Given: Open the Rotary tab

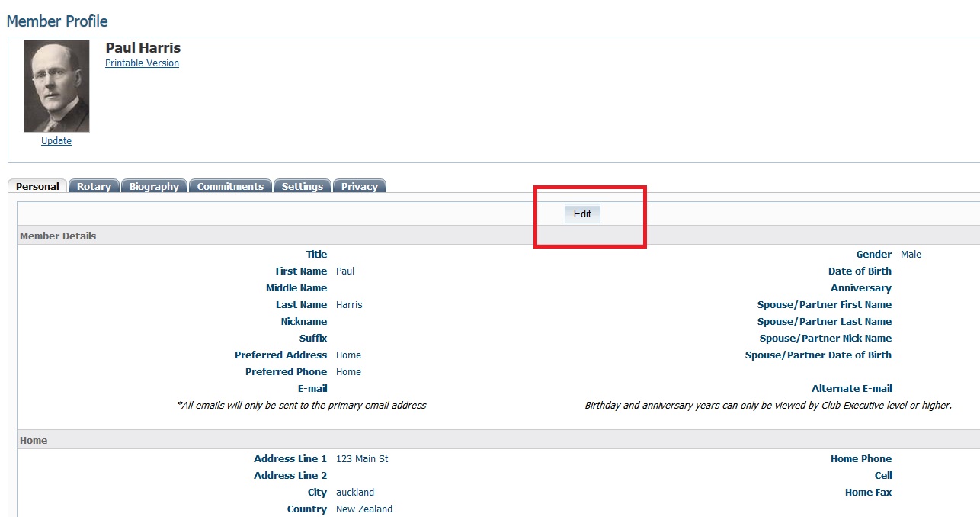Looking at the screenshot, I should click(x=94, y=186).
